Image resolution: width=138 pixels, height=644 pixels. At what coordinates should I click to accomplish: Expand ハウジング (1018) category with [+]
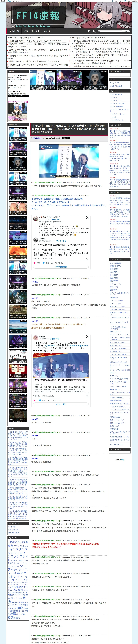coord(124,348)
